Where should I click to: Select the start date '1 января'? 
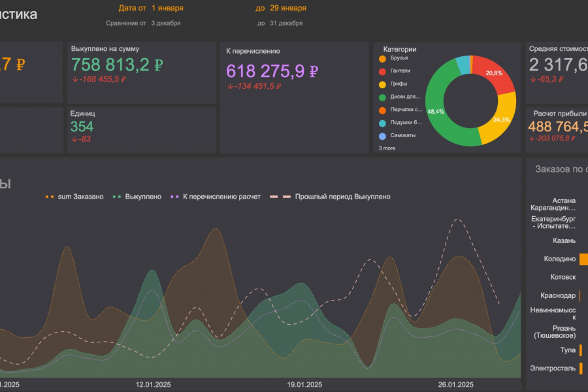(x=167, y=8)
